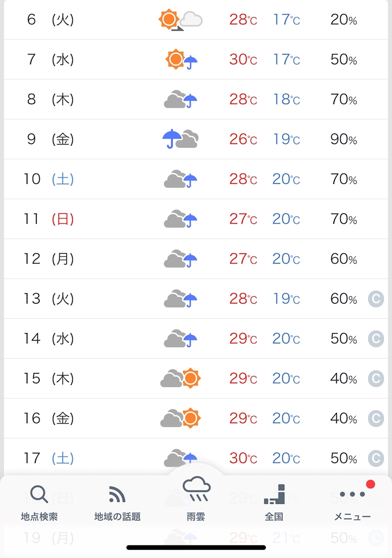Open the 12 (月) date label
This screenshot has height=558, width=392.
point(49,259)
